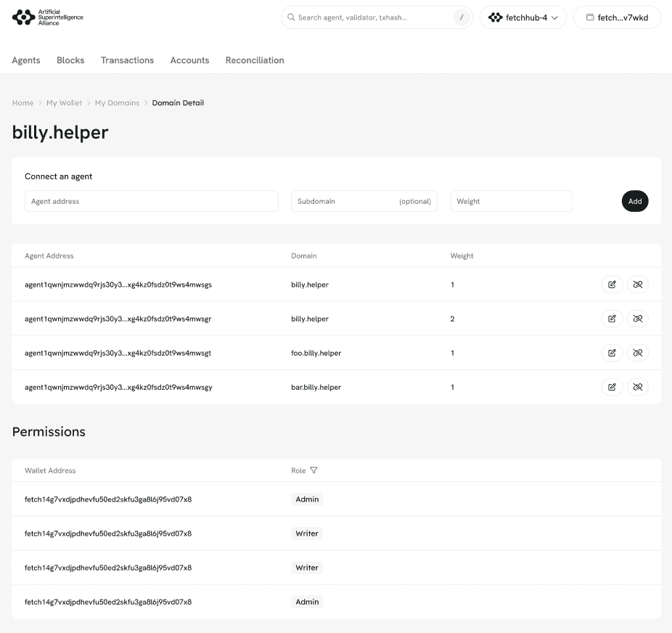Click the My Wallet breadcrumb link
Image resolution: width=672 pixels, height=633 pixels.
(65, 103)
